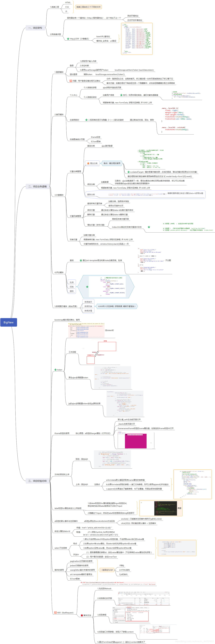Viewport: 215px width, 644px height.
Task: Select the 3.文章模块 branch
Action: click(x=59, y=195)
